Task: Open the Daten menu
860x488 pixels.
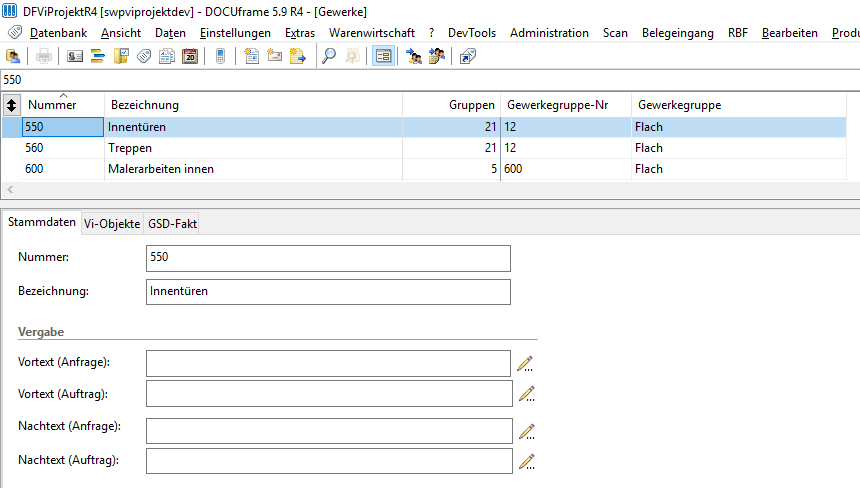Action: [170, 33]
